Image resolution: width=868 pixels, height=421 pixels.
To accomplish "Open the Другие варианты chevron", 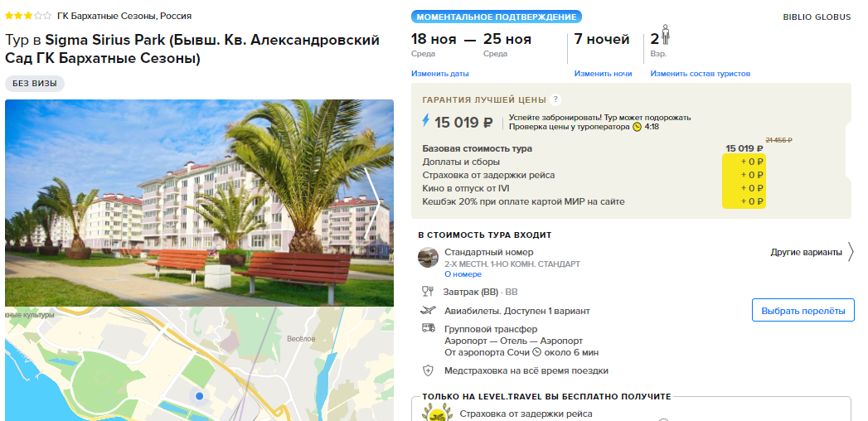I will coord(851,252).
